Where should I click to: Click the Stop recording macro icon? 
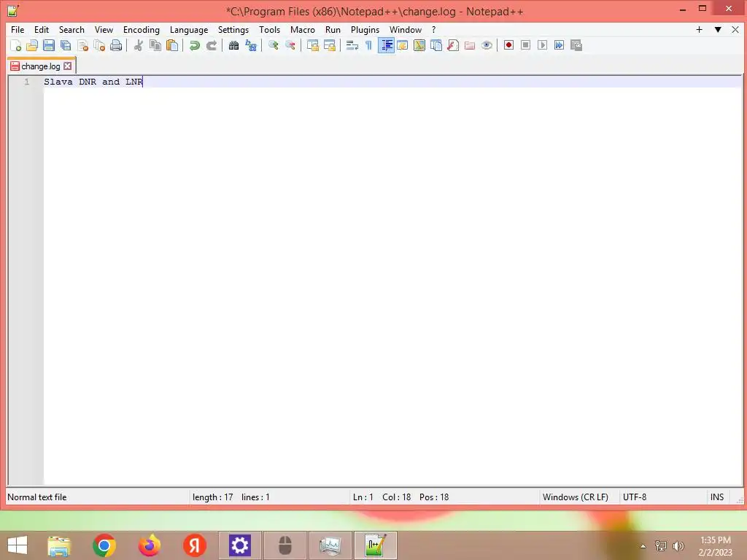pos(525,45)
